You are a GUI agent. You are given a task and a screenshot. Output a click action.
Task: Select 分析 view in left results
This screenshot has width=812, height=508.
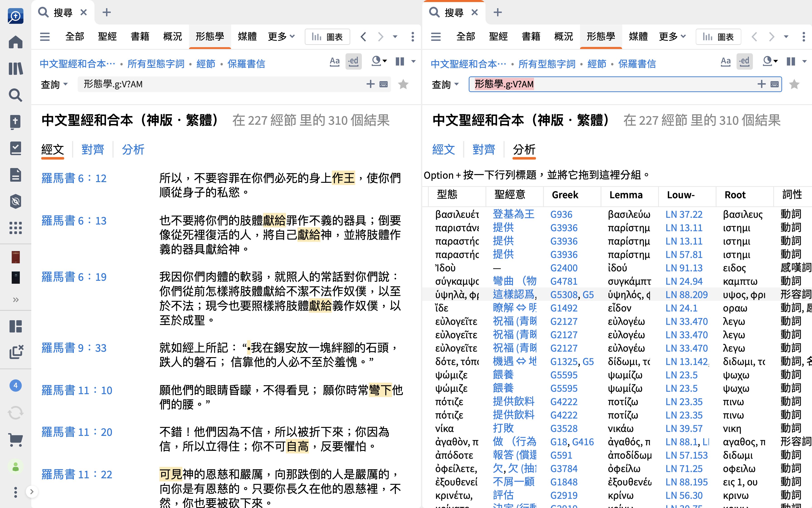coord(133,149)
